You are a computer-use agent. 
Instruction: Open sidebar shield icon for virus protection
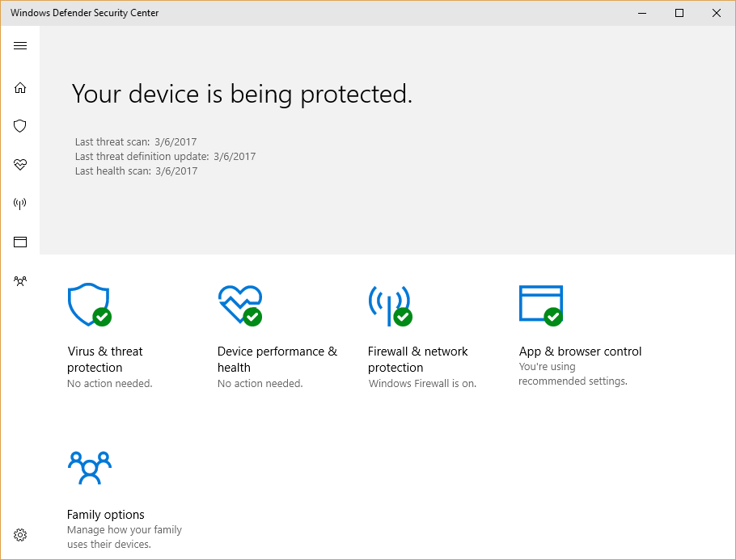tap(20, 126)
